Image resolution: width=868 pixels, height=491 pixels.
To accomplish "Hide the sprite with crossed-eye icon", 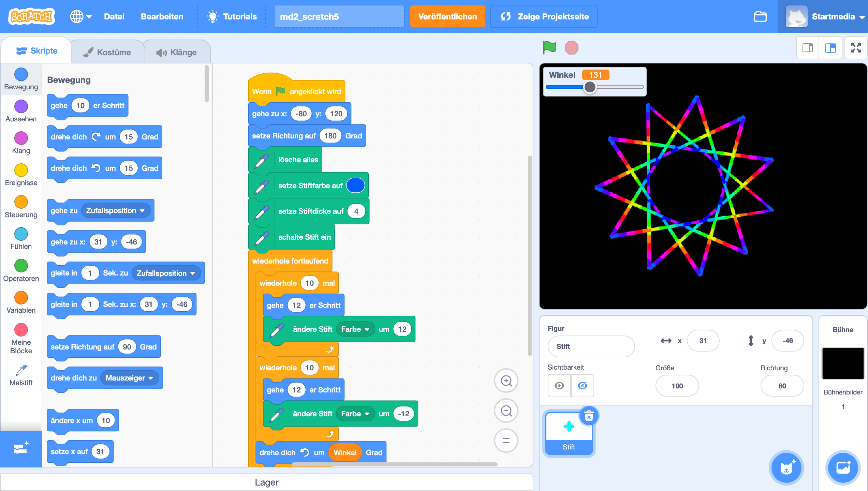I will coord(582,386).
